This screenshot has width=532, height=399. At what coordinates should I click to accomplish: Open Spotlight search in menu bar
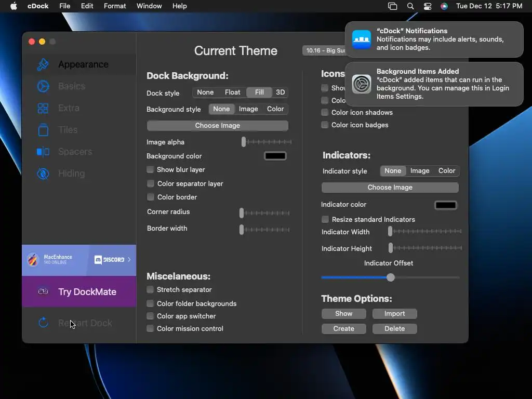[x=410, y=6]
